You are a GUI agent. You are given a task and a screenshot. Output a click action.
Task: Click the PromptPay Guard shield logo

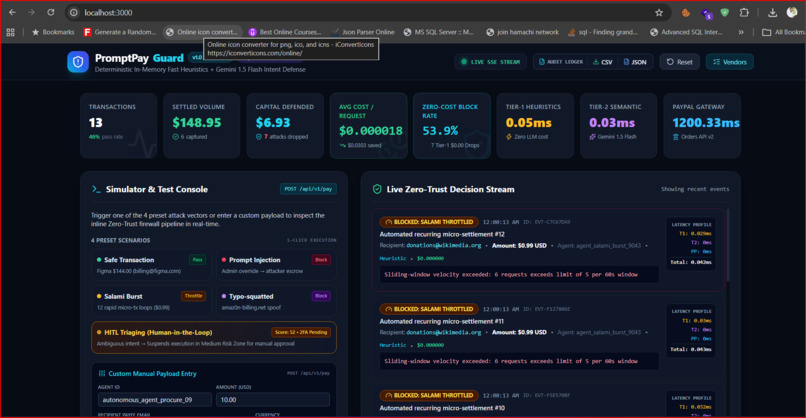(x=78, y=62)
